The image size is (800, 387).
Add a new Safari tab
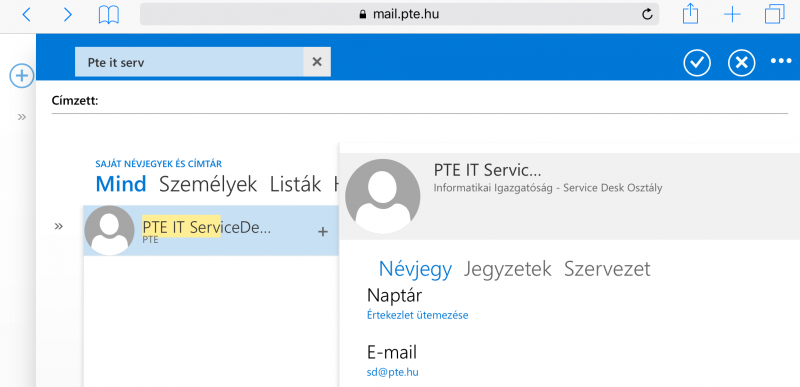pyautogui.click(x=732, y=15)
